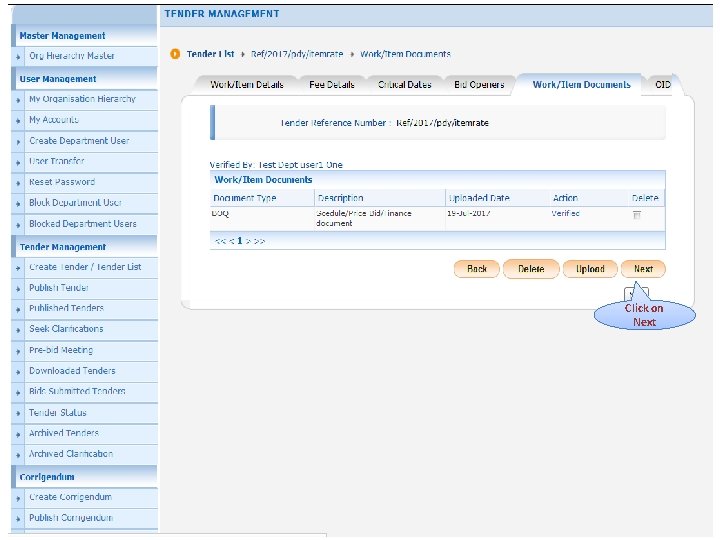Open Bids Submitted Tenders menu item
This screenshot has height=540, width=720.
pos(77,391)
